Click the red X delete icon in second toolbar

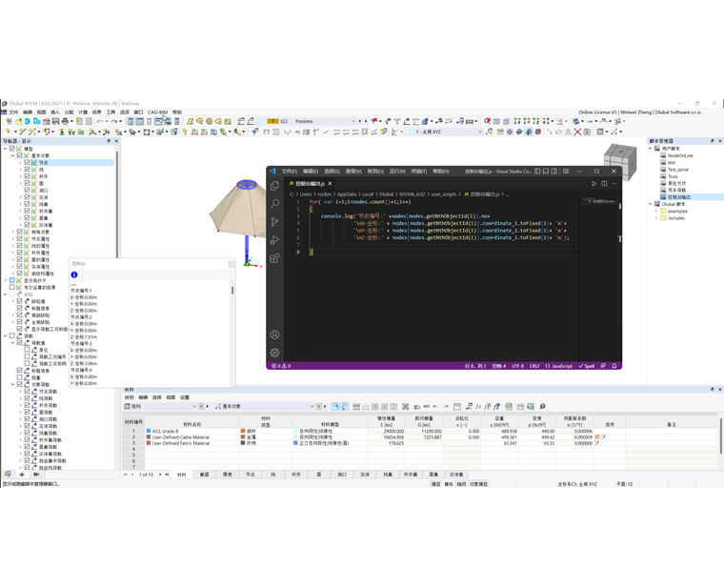[577, 132]
